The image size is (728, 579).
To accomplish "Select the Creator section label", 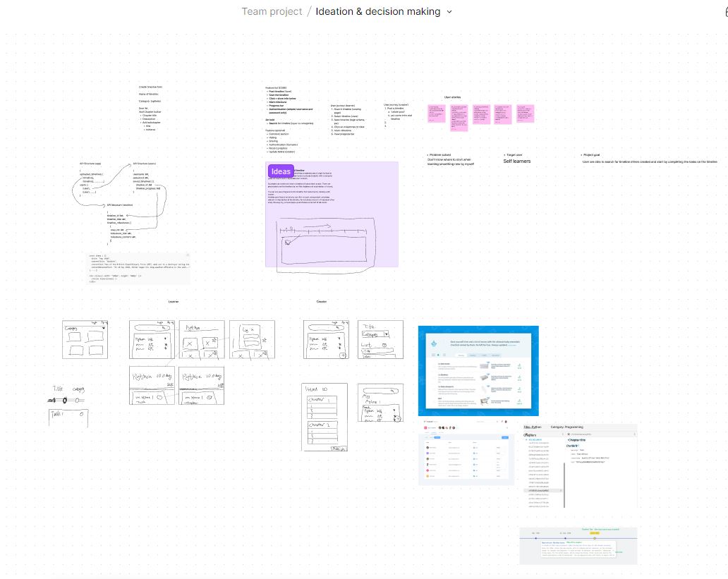I will pyautogui.click(x=322, y=302).
